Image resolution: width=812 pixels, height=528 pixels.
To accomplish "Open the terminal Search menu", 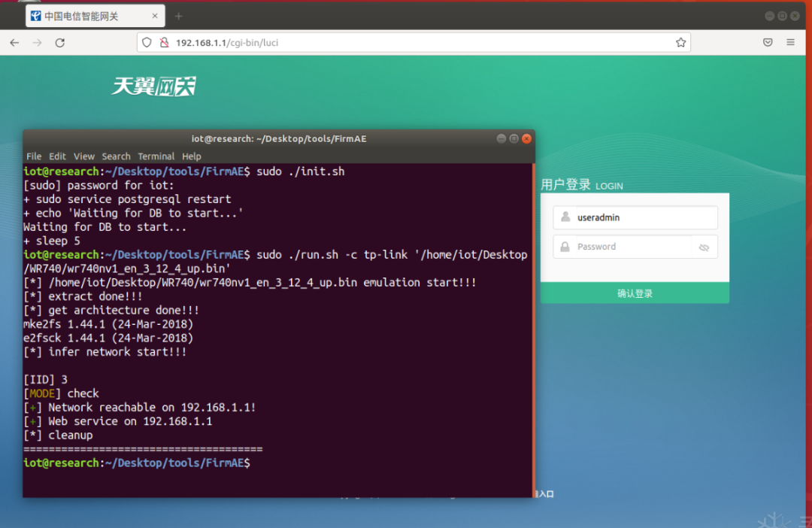I will click(116, 156).
